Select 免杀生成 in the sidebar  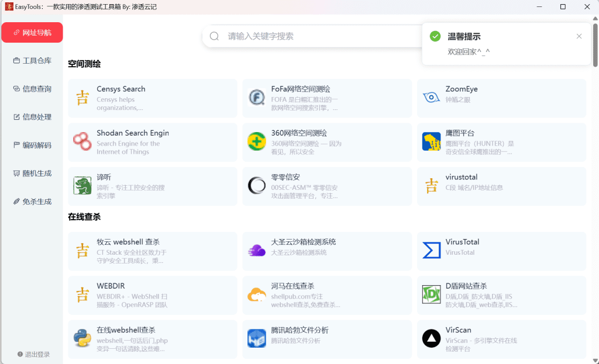pos(32,202)
